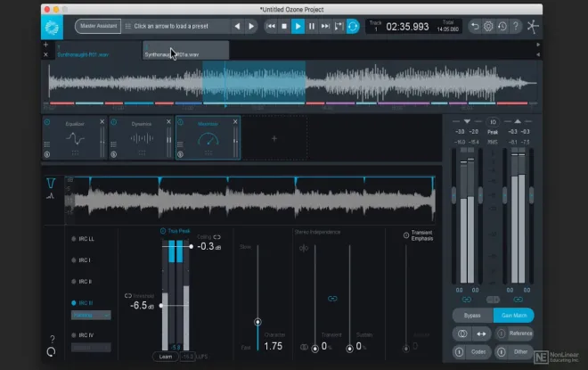Power toggle the Equalizer module
This screenshot has height=370, width=588.
(47, 122)
